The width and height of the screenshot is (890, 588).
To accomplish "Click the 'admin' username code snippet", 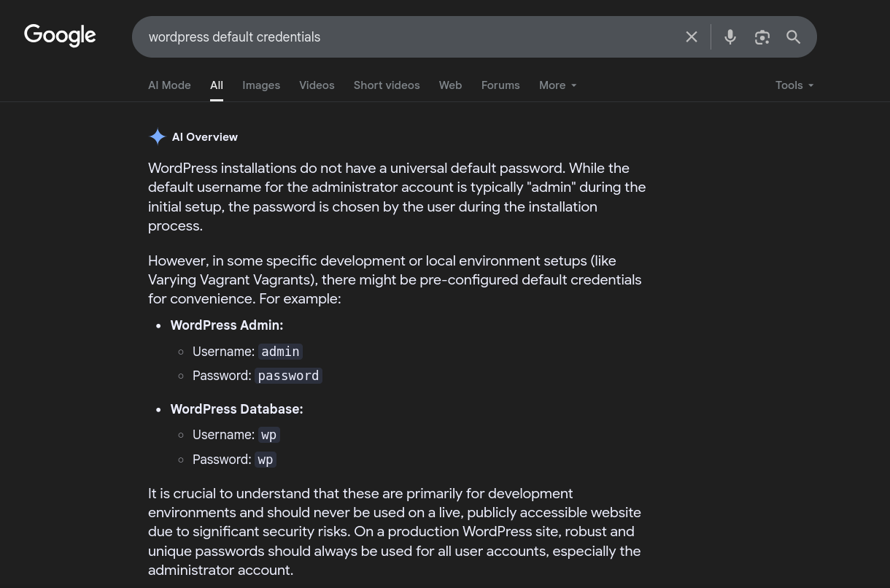I will click(x=280, y=352).
